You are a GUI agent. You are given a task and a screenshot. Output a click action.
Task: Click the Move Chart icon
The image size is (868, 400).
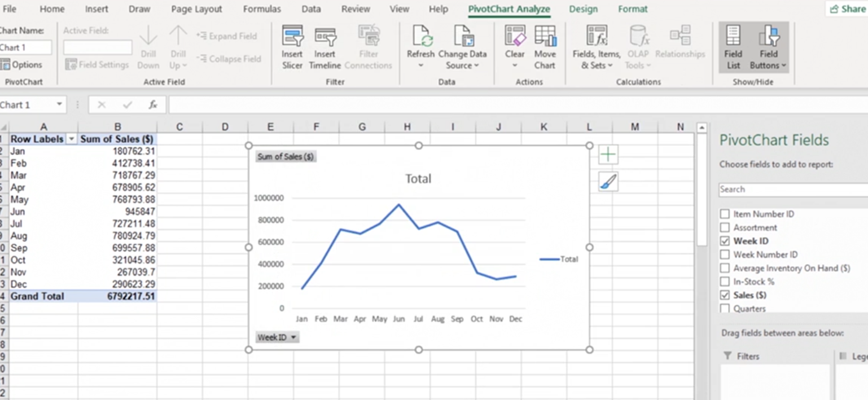[x=545, y=47]
